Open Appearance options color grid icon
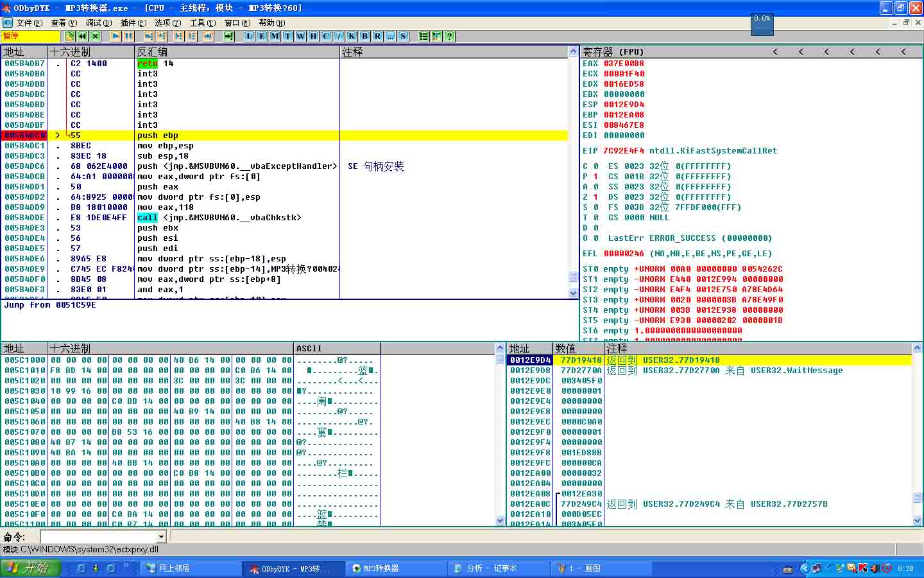924x578 pixels. [436, 37]
